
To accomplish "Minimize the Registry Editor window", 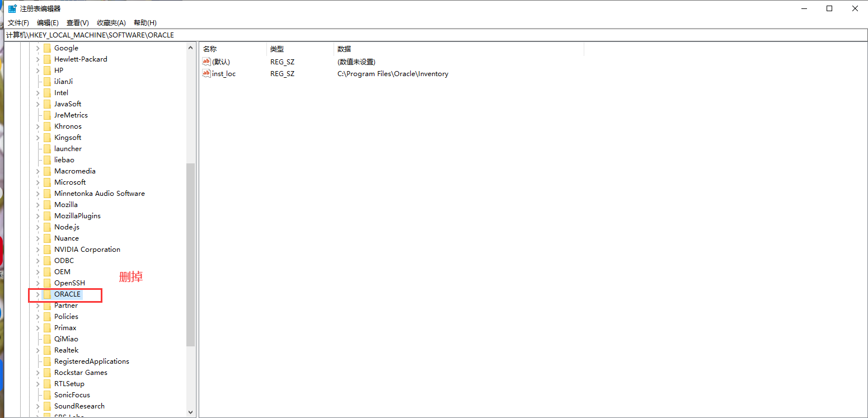I will tap(804, 8).
